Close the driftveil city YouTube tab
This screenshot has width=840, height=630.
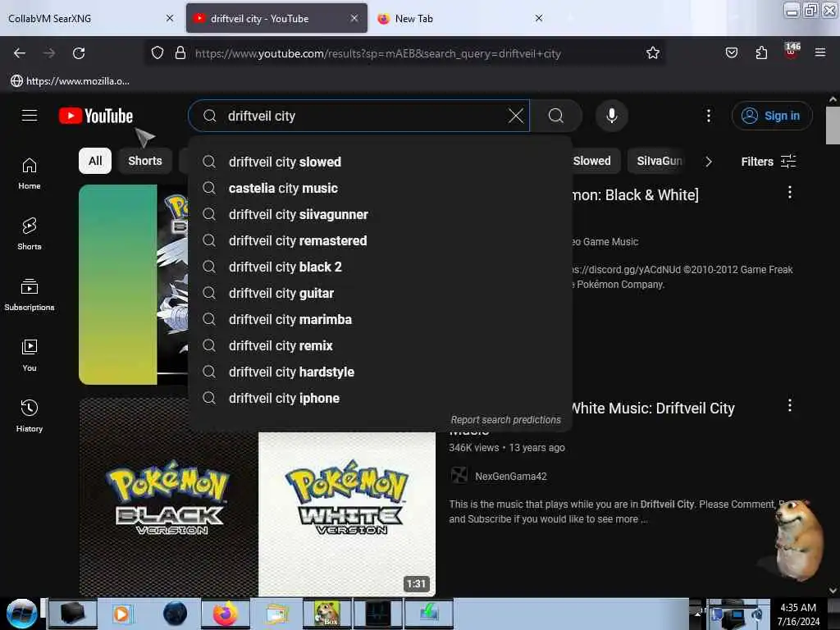354,18
